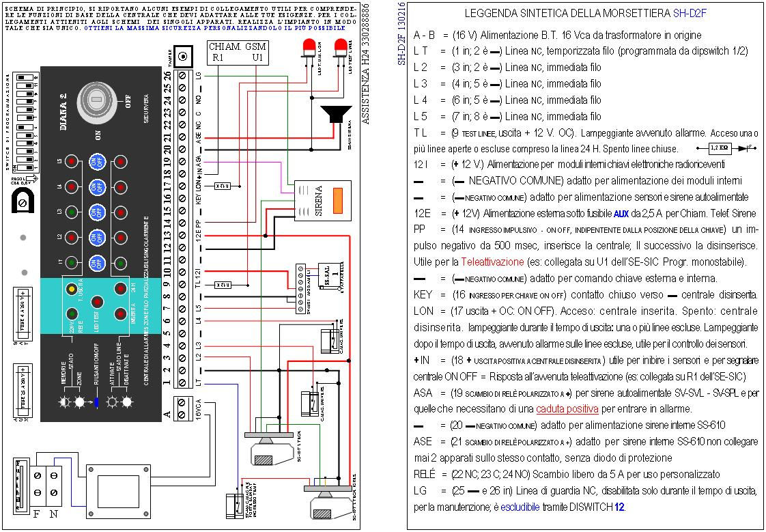Click the blue SH-D2F title text
Viewport: 766px width, 532px height.
coord(690,14)
